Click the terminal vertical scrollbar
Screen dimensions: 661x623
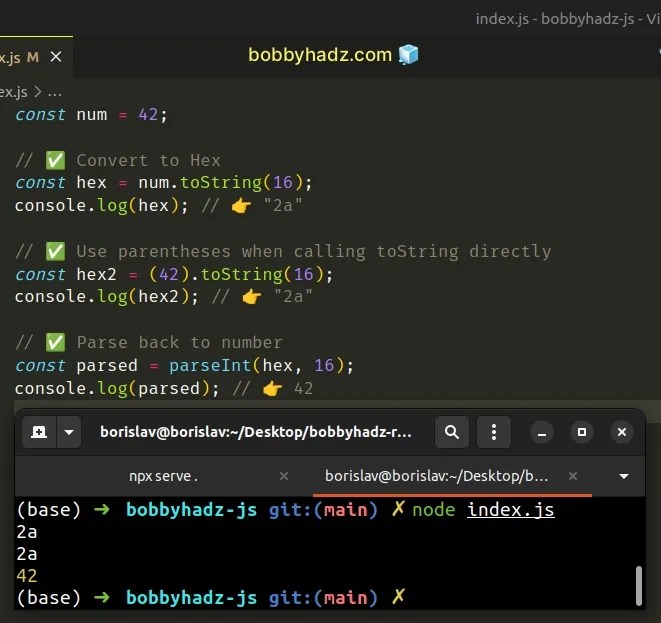[x=639, y=585]
